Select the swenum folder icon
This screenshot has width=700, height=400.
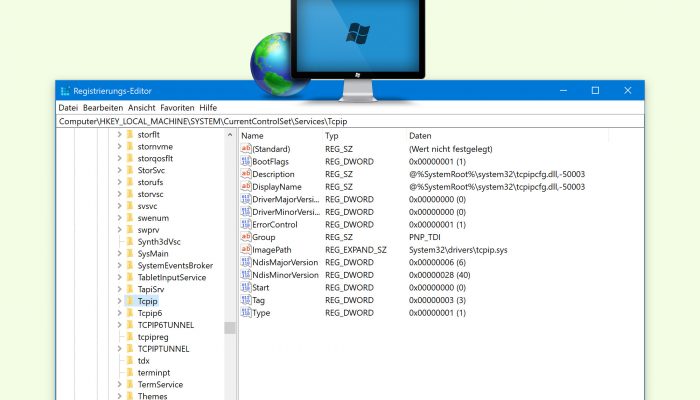[130, 218]
